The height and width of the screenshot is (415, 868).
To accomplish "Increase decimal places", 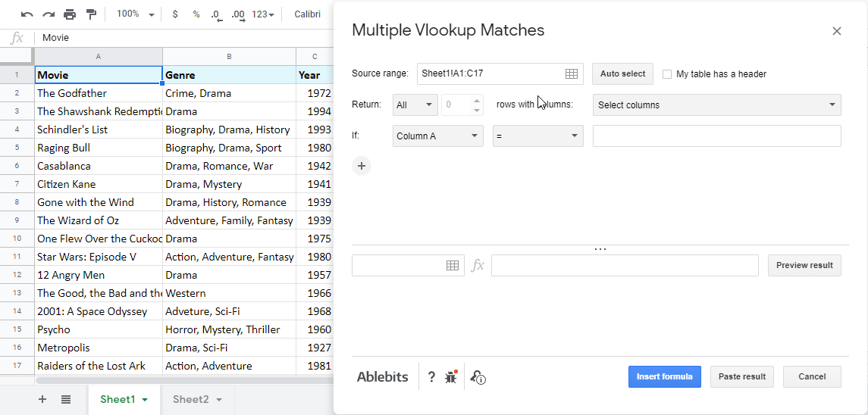I will pyautogui.click(x=239, y=15).
